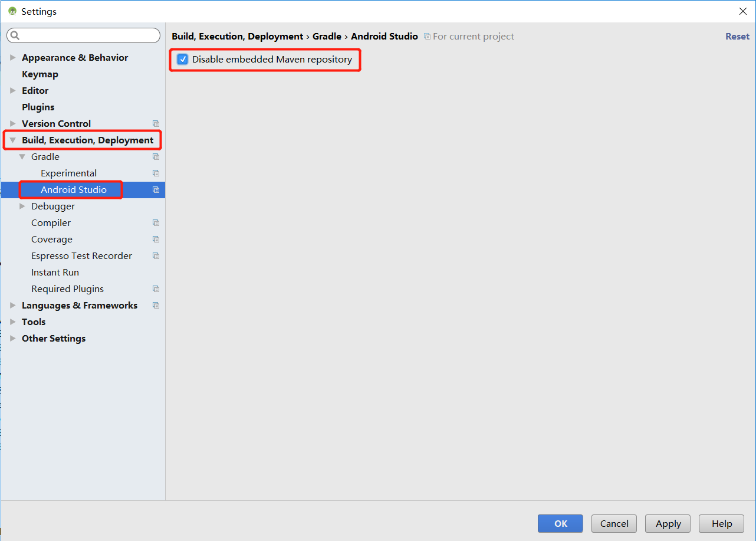Screen dimensions: 756x541
Task: Click project-level icon beside Compiler
Action: click(156, 223)
